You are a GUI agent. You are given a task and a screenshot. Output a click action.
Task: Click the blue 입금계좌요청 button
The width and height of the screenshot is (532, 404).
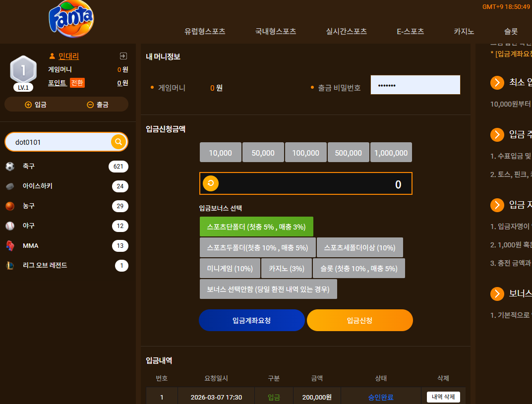tap(252, 320)
